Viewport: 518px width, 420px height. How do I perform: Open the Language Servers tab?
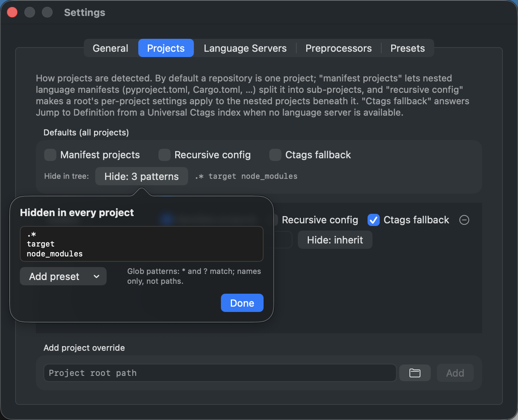click(245, 48)
